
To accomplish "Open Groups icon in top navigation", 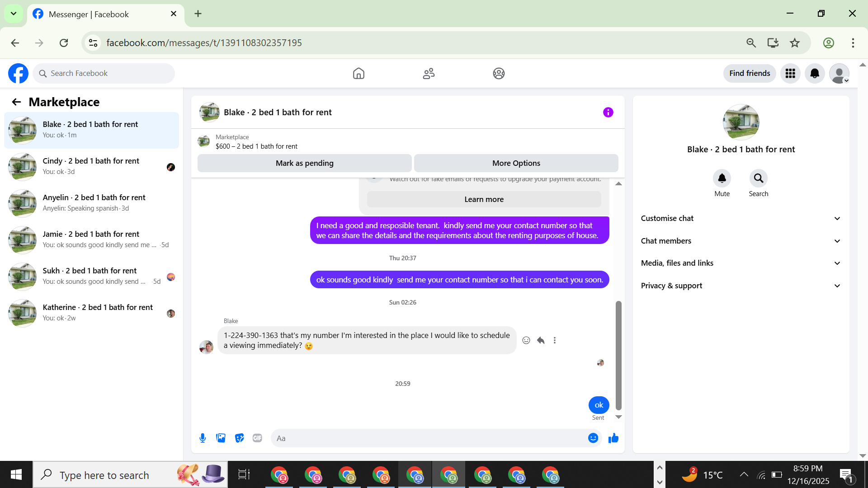I will 499,73.
